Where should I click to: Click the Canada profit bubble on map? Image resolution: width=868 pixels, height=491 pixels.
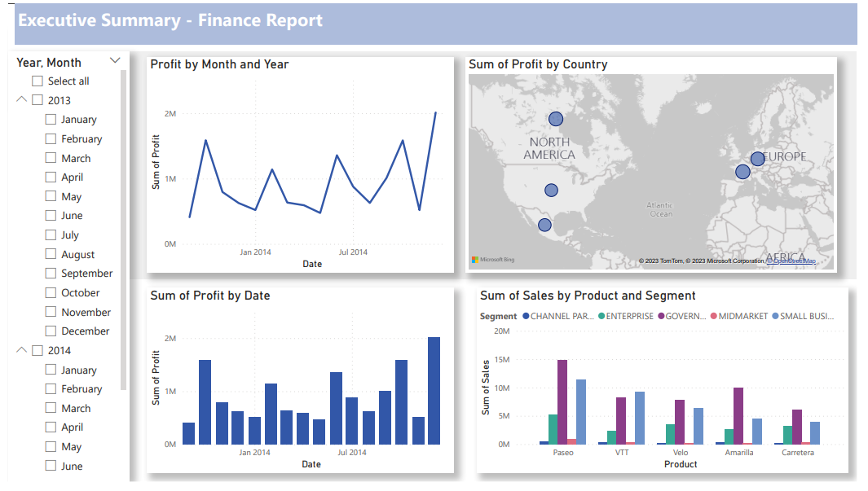pos(556,119)
